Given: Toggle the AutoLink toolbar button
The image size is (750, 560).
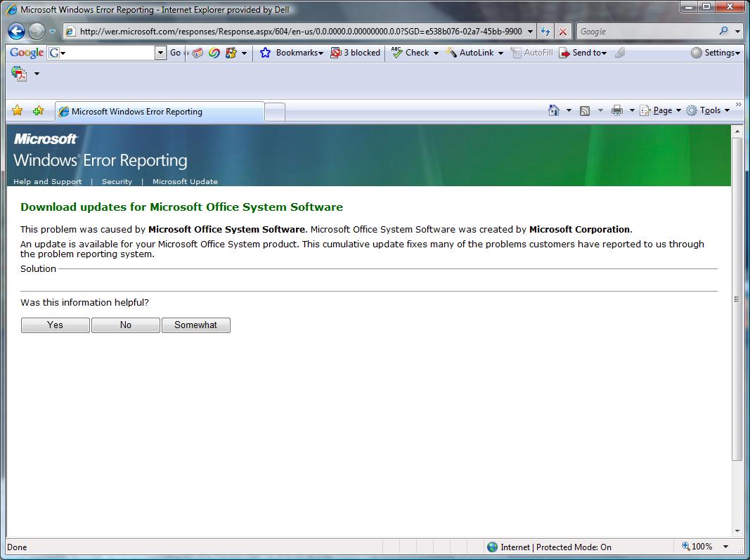Looking at the screenshot, I should (x=470, y=53).
